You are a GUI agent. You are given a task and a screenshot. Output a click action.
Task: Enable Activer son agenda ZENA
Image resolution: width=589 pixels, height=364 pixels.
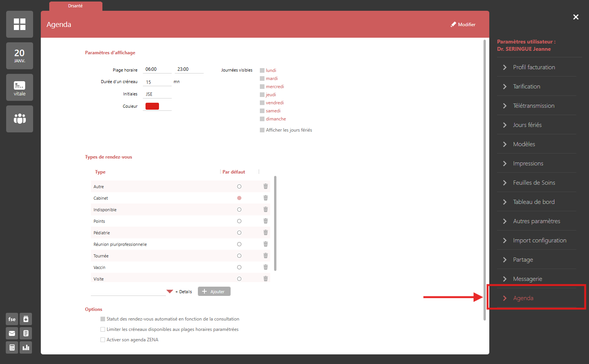(x=103, y=340)
